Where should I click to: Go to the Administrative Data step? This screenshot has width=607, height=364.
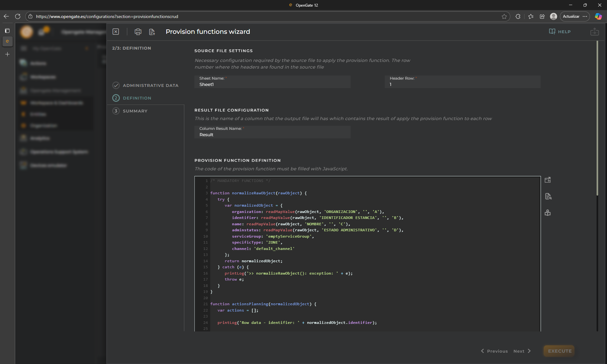[150, 85]
